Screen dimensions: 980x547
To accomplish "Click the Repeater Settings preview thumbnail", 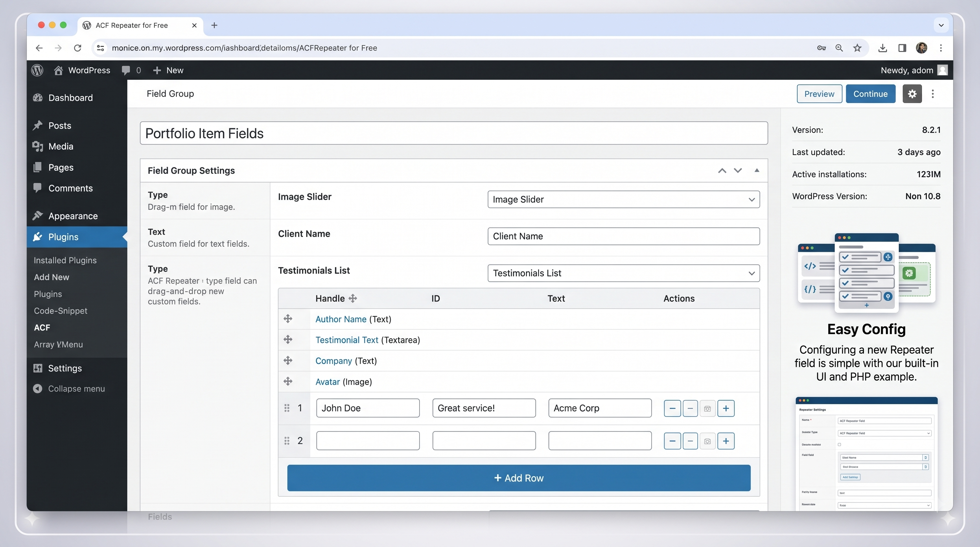I will click(x=866, y=454).
